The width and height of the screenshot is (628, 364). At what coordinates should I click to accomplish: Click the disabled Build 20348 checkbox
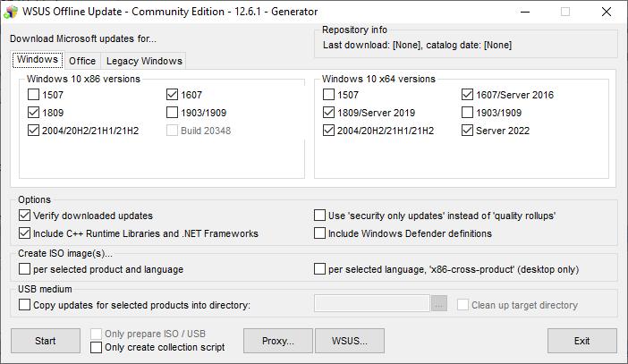point(172,131)
